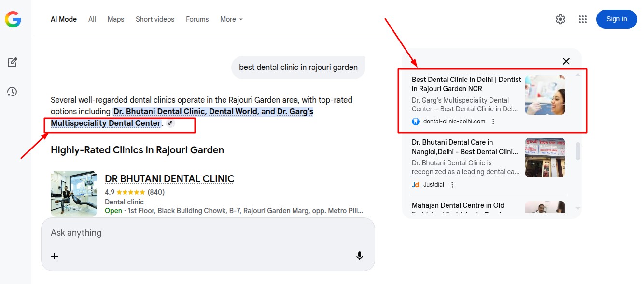Open the Forums tab
This screenshot has height=284, width=644.
[197, 19]
